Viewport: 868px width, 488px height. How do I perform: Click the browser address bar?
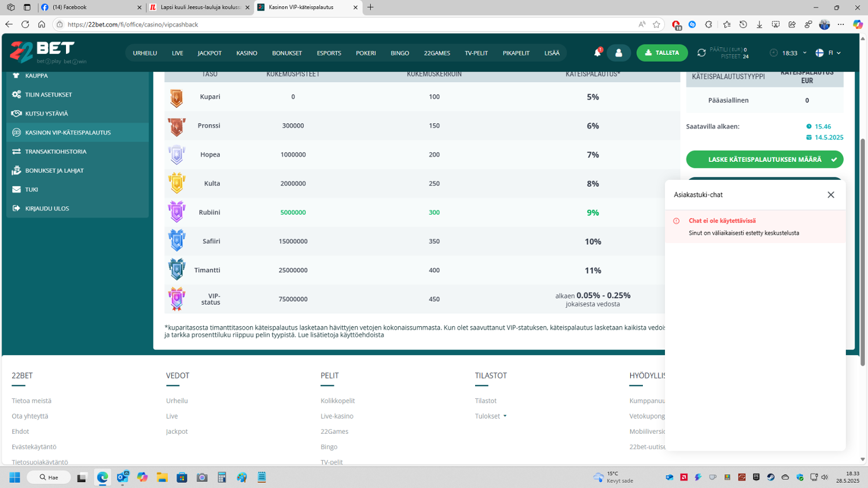click(x=347, y=24)
